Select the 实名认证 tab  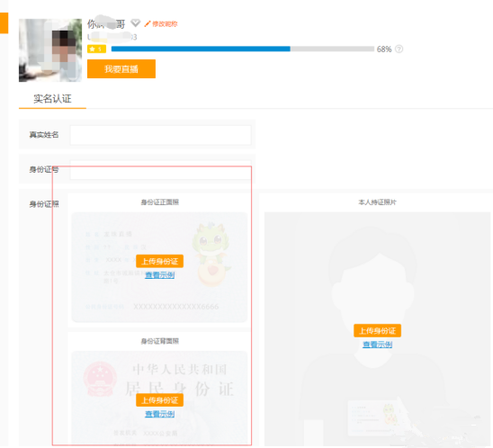pyautogui.click(x=52, y=99)
